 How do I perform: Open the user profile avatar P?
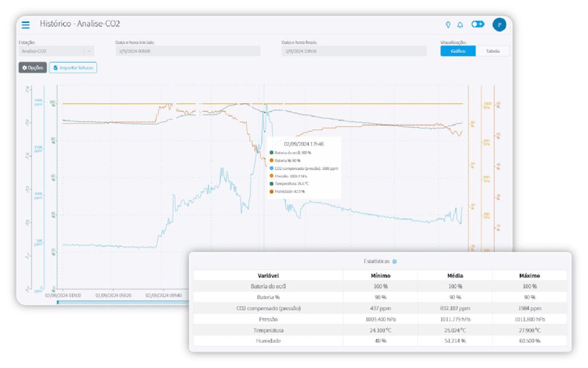pyautogui.click(x=499, y=25)
